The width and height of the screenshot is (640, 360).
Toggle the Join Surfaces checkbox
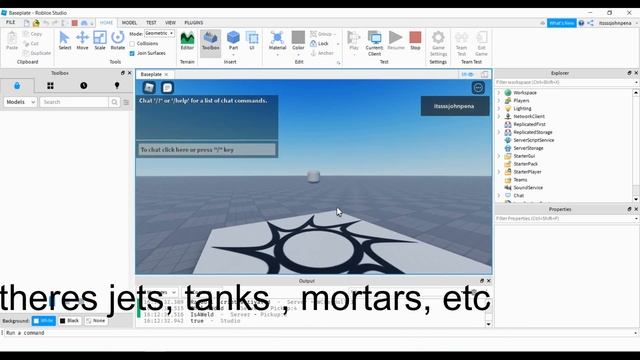click(132, 53)
